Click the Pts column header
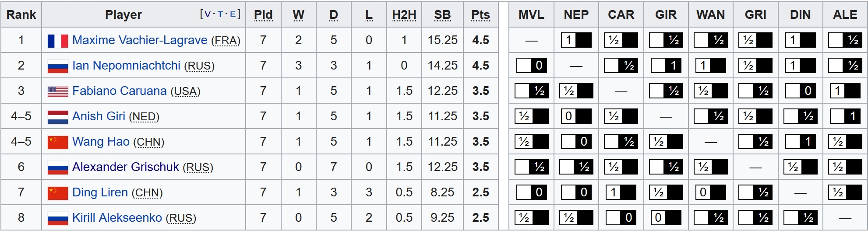The height and width of the screenshot is (234, 868). 480,15
